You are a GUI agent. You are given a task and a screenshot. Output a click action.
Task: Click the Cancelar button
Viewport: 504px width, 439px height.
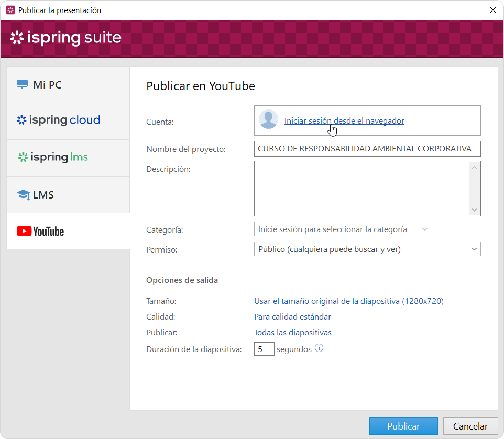[470, 426]
